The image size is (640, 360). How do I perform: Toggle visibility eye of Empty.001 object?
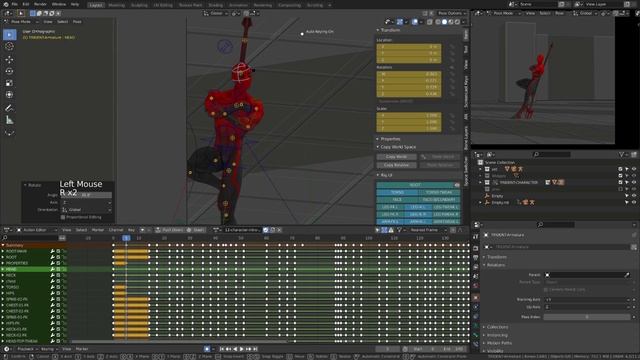[634, 202]
